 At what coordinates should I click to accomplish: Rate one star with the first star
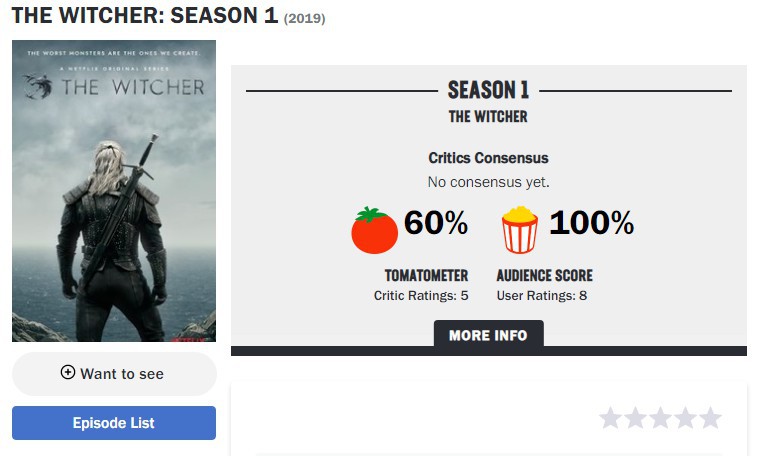[x=610, y=418]
